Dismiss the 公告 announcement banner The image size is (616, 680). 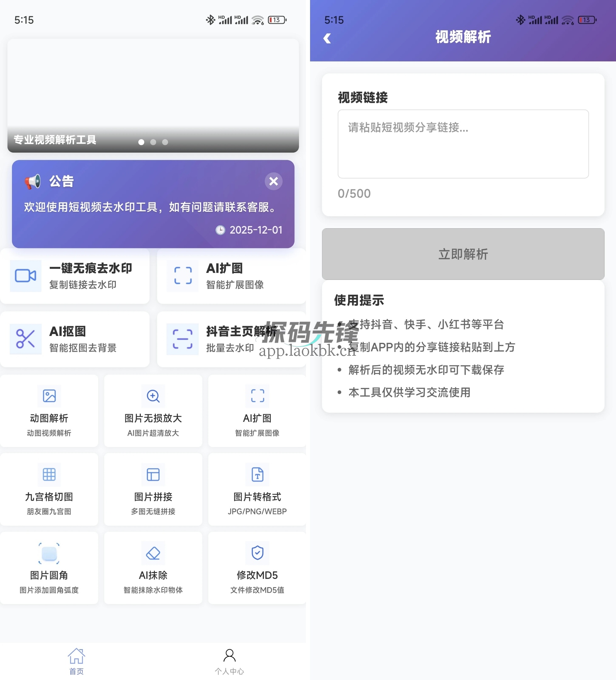tap(274, 181)
